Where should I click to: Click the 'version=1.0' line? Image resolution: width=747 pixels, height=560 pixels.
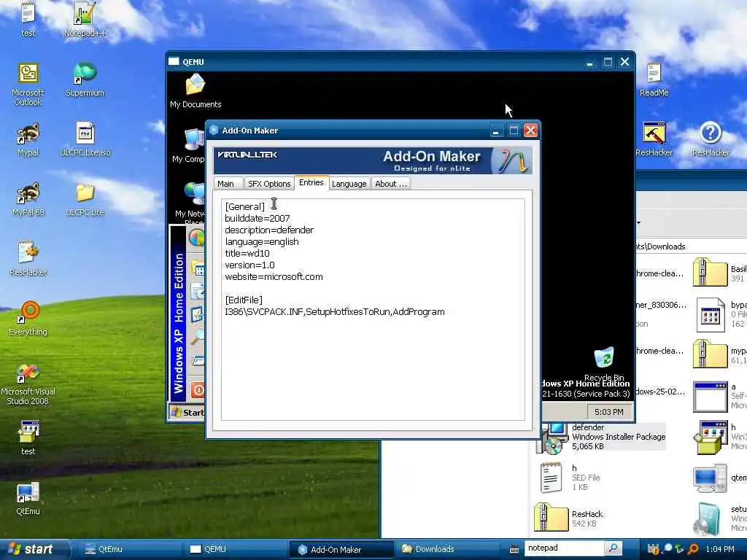pyautogui.click(x=249, y=265)
